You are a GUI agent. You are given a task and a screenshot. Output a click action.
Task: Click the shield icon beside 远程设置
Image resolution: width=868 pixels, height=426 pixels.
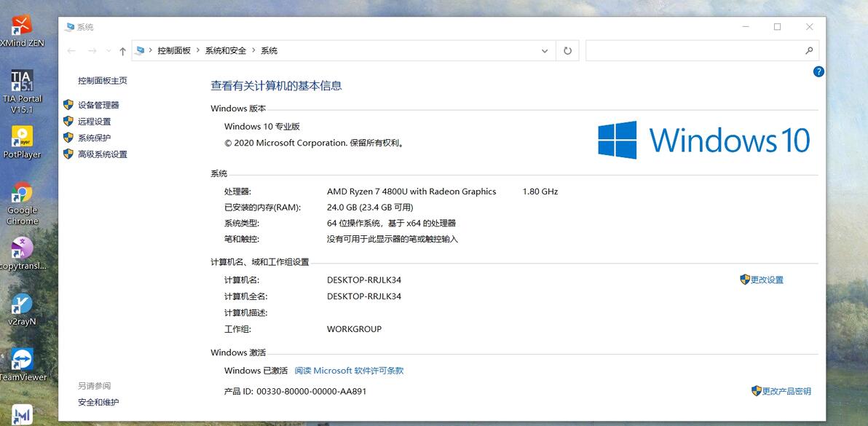(x=68, y=121)
